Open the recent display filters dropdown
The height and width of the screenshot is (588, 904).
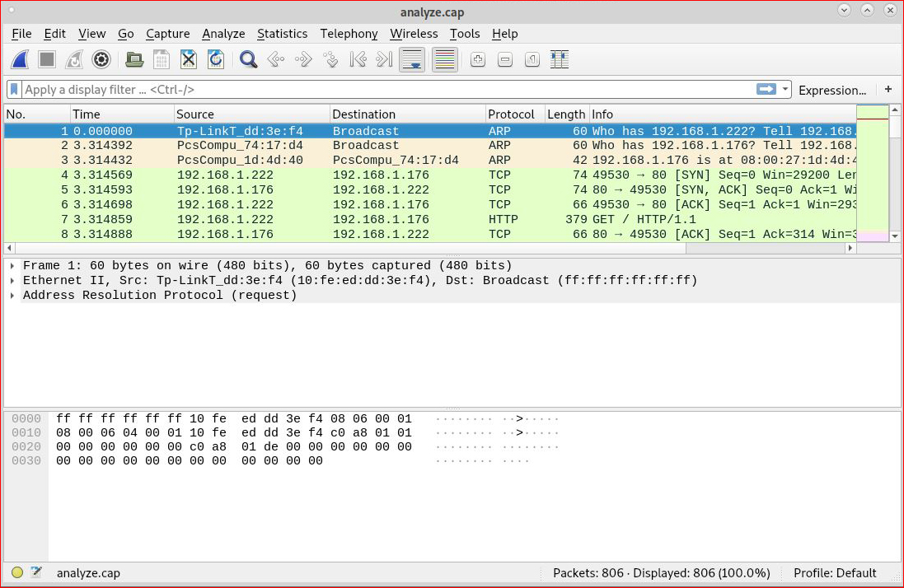coord(785,89)
